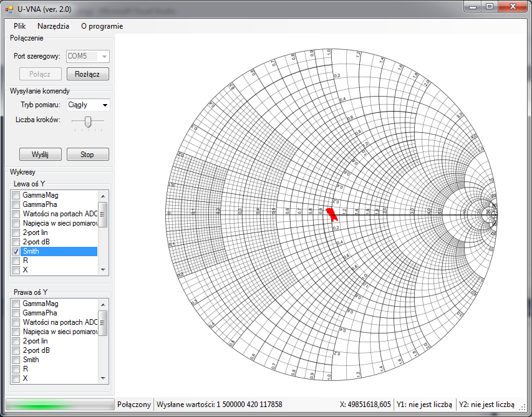532x417 pixels.
Task: Click the Liczba kroków slider thumb
Action: [88, 122]
